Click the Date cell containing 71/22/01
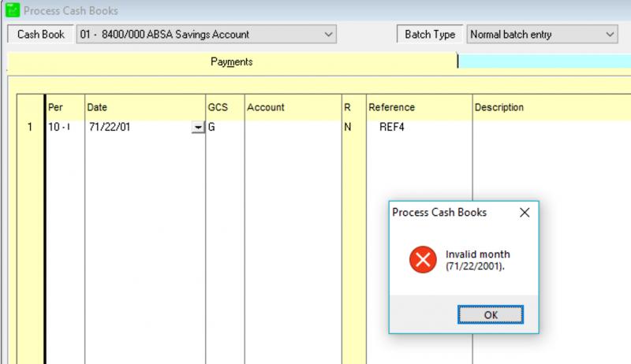 tap(137, 127)
